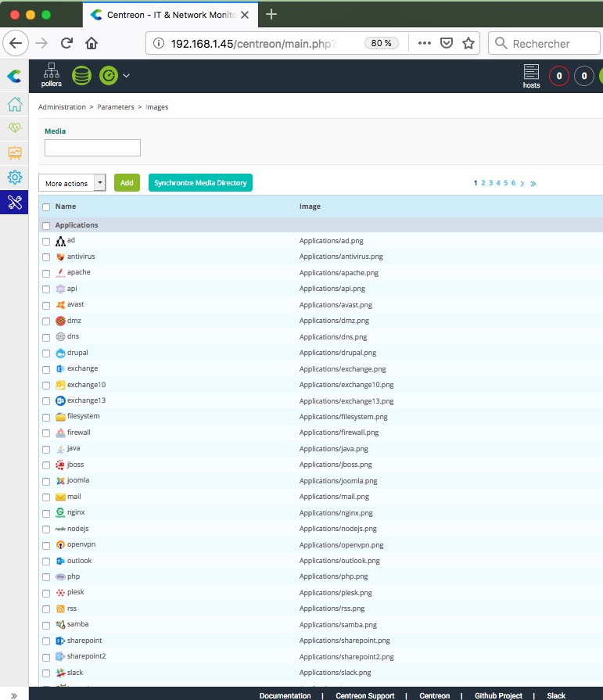Viewport: 603px width, 700px height.
Task: Open the Home sidebar icon
Action: [x=14, y=104]
